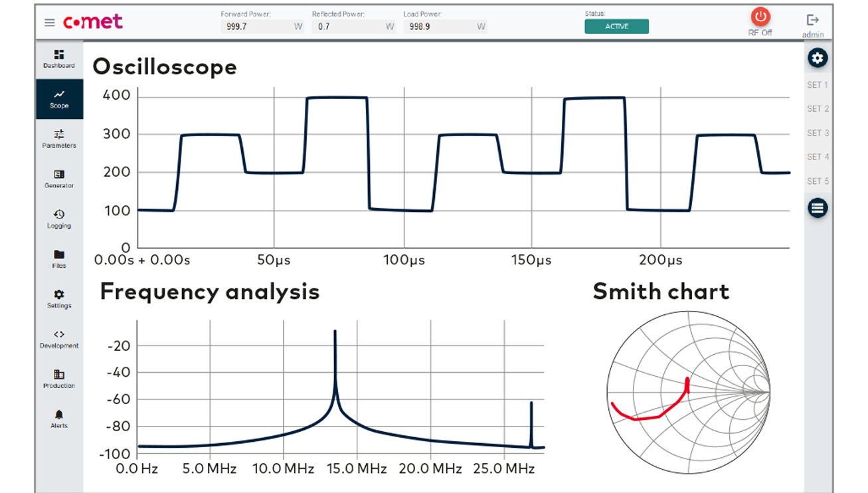Screen dimensions: 868x493
Task: Turn RF off with the red power button
Action: (x=760, y=17)
